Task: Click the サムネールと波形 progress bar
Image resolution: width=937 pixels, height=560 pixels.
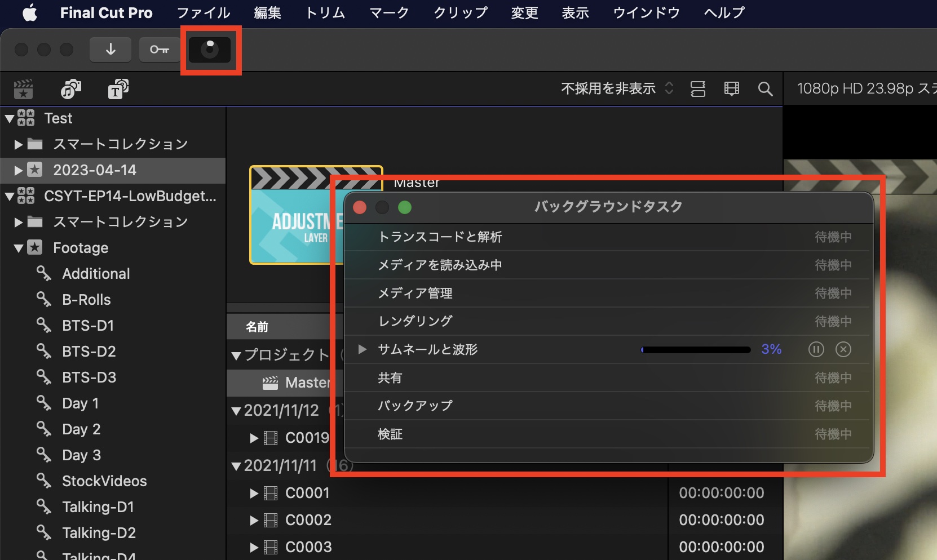Action: coord(696,350)
